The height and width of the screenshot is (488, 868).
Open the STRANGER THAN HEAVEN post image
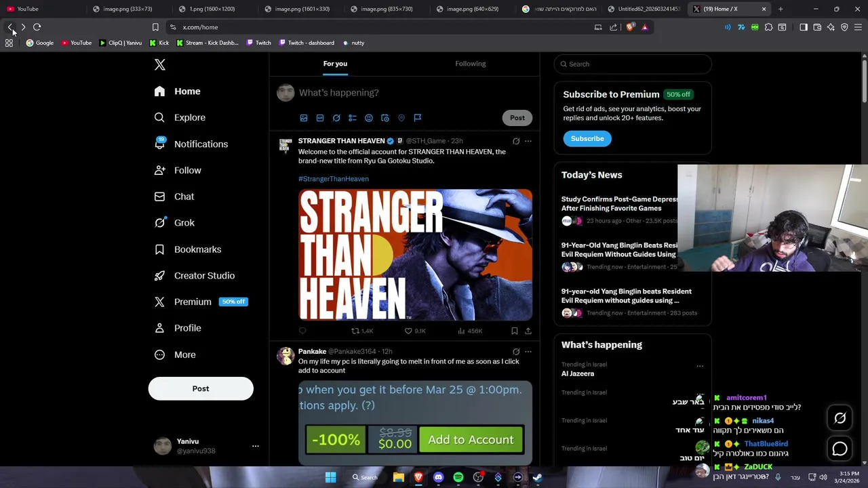[416, 255]
